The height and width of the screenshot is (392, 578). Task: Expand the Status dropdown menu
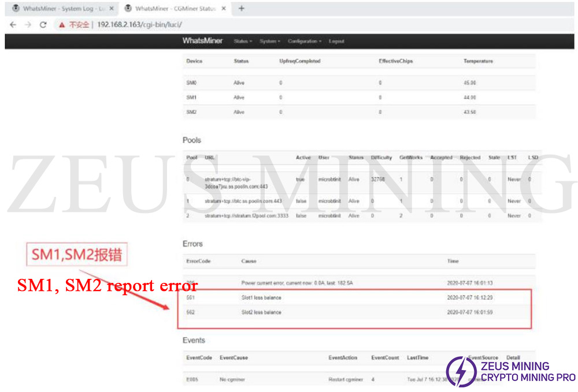[243, 42]
